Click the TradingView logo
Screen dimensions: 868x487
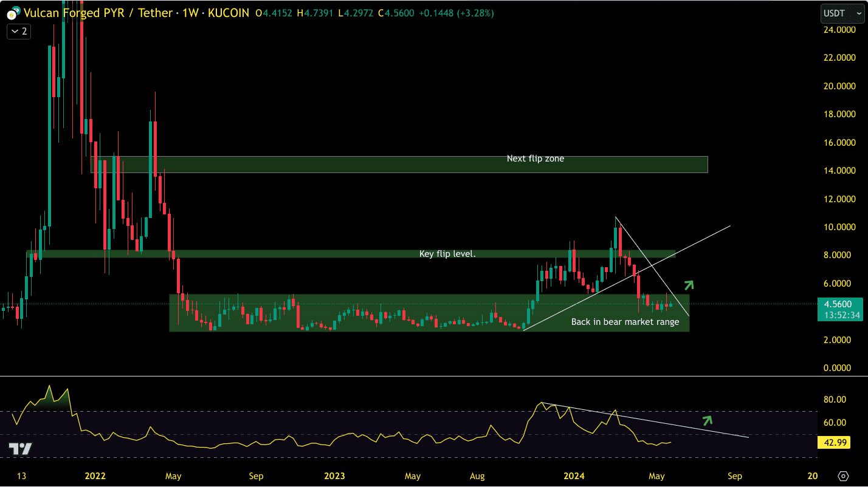tap(20, 449)
